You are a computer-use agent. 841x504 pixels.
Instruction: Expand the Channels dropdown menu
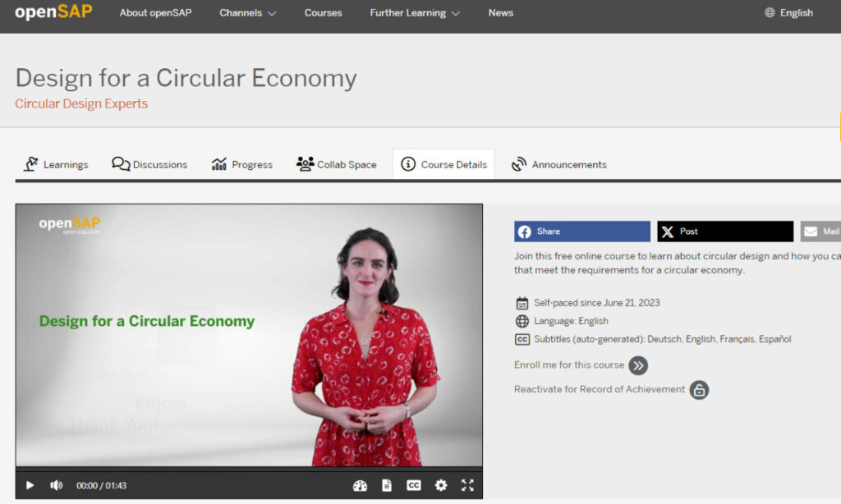pos(247,13)
